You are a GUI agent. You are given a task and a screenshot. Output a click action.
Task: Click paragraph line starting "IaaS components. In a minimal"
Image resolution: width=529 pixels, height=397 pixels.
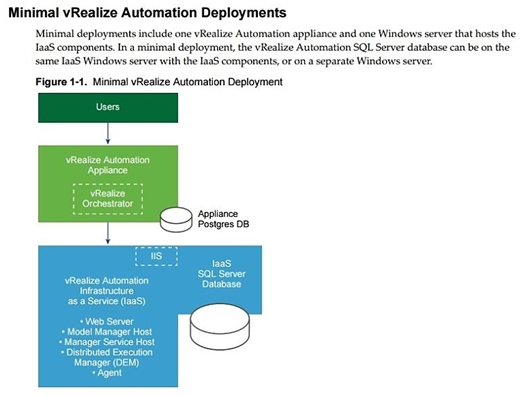point(272,47)
